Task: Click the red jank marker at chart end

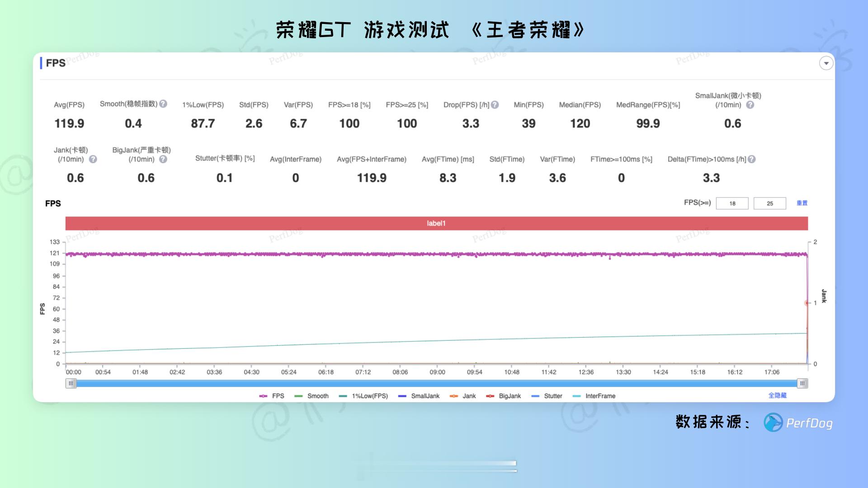Action: (807, 303)
